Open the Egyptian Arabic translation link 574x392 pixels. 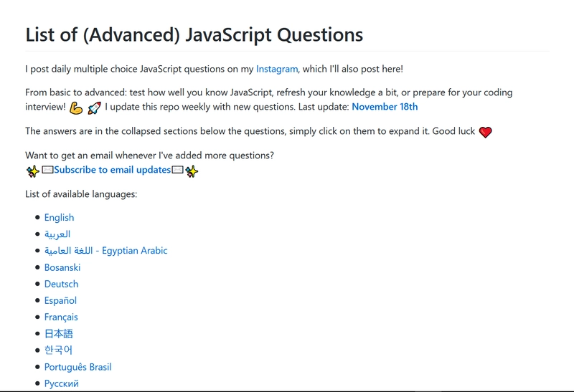[105, 251]
